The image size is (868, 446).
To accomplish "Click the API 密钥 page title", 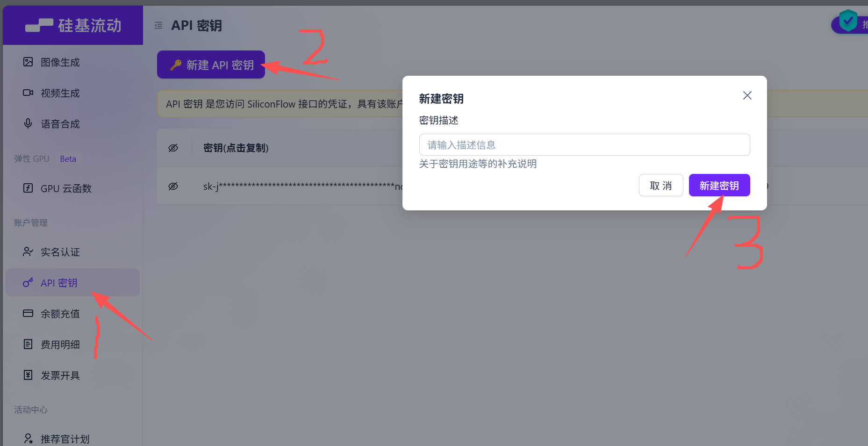I will (x=196, y=25).
